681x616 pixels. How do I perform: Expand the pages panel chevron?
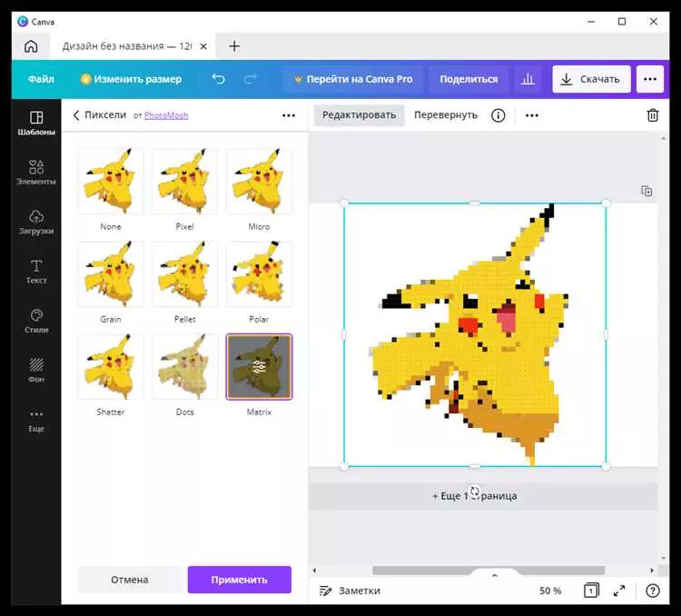(x=494, y=575)
